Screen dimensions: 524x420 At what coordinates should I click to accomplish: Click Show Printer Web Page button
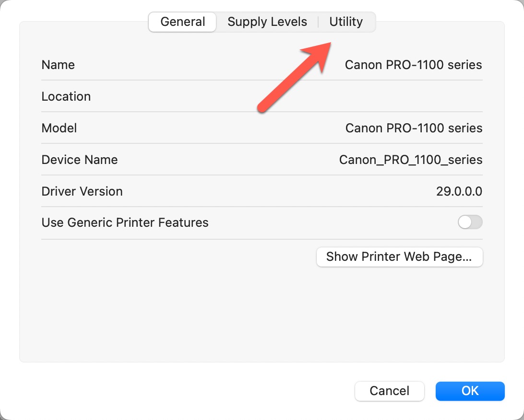click(399, 257)
